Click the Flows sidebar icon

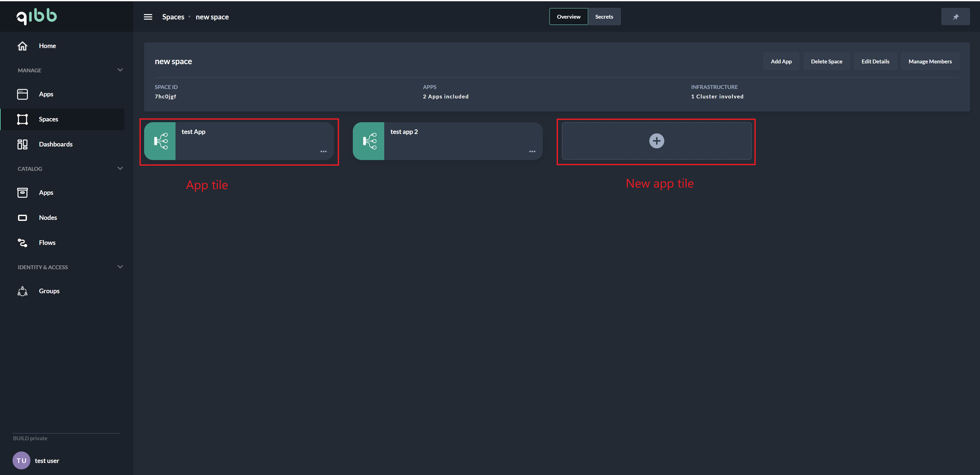click(x=22, y=243)
